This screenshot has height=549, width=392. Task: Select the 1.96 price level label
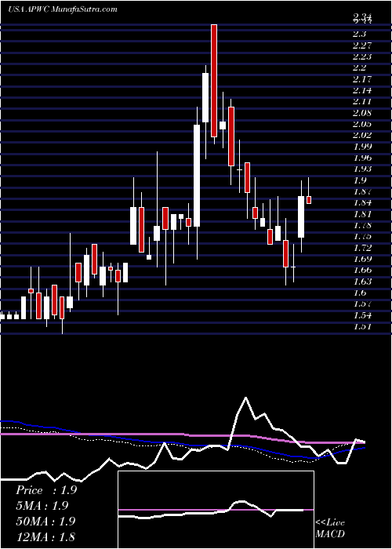coord(362,158)
